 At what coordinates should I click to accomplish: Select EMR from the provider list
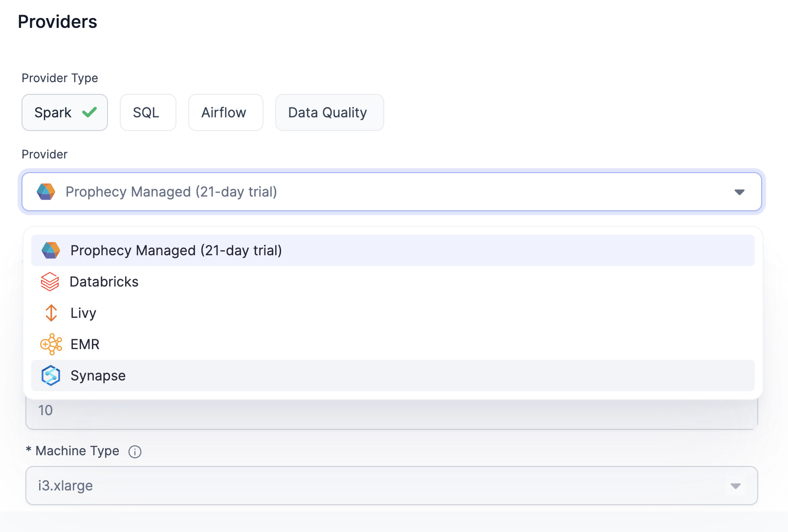click(x=393, y=344)
